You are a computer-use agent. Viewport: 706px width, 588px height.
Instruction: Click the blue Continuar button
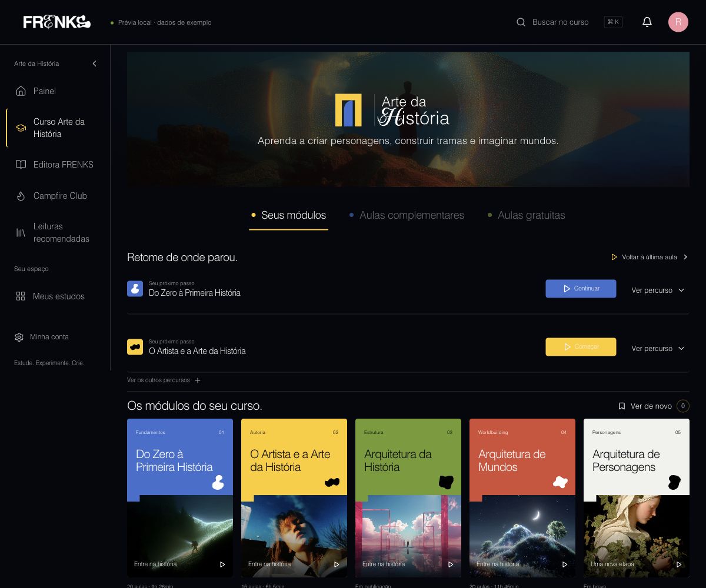click(581, 289)
